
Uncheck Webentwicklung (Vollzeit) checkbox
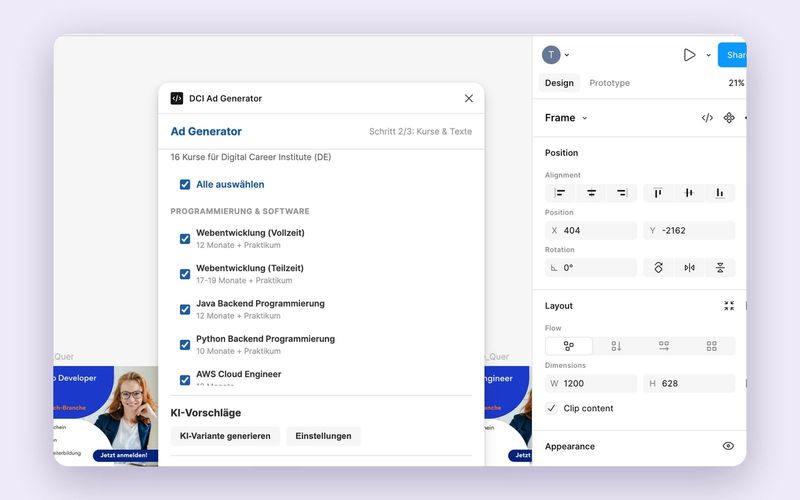pos(185,239)
